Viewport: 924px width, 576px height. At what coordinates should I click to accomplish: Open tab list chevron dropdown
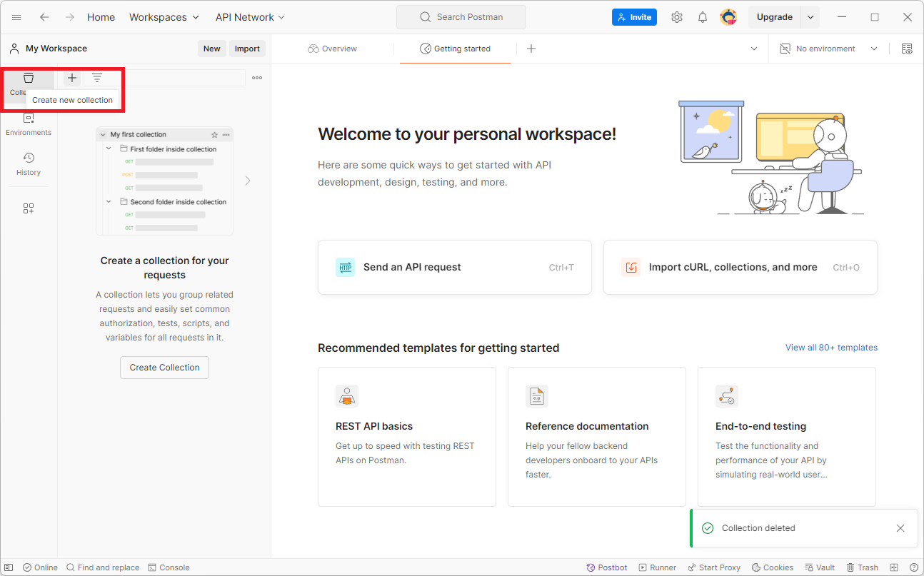(754, 49)
